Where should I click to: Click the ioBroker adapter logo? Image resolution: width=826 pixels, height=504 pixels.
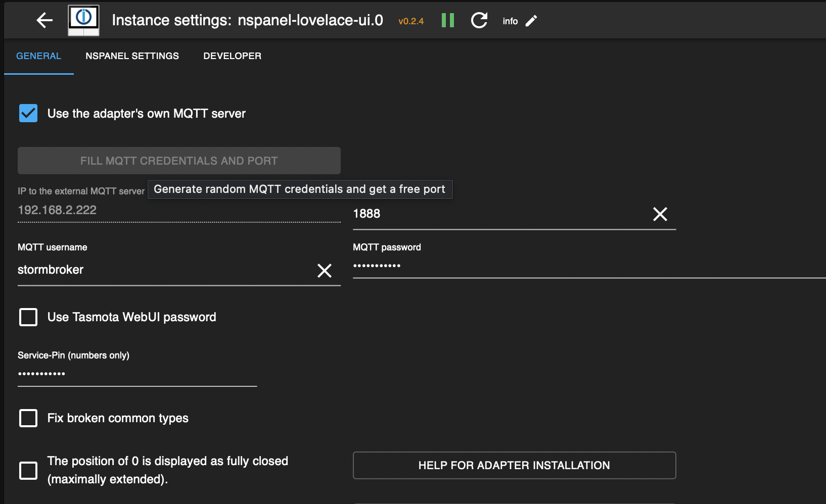83,20
